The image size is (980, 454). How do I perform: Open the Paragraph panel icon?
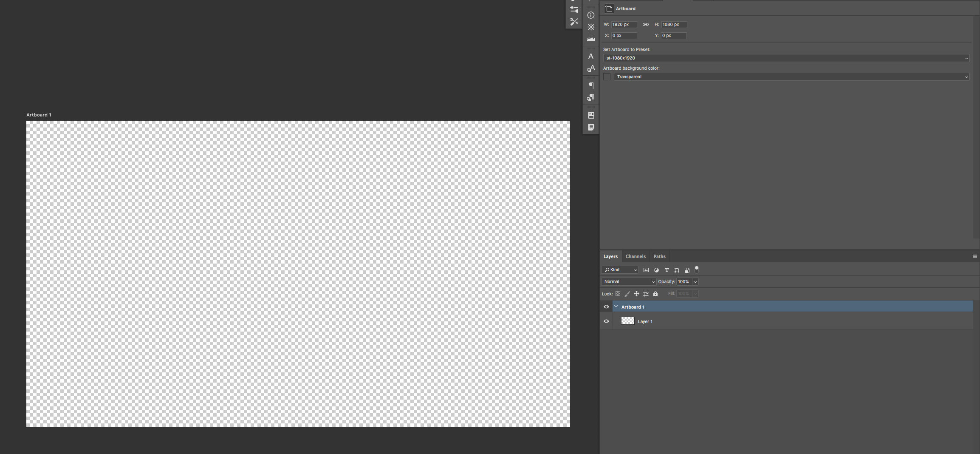[x=591, y=86]
